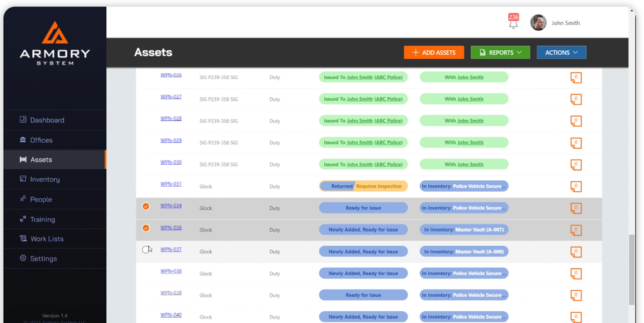Open the note icon for WPN-026

576,78
